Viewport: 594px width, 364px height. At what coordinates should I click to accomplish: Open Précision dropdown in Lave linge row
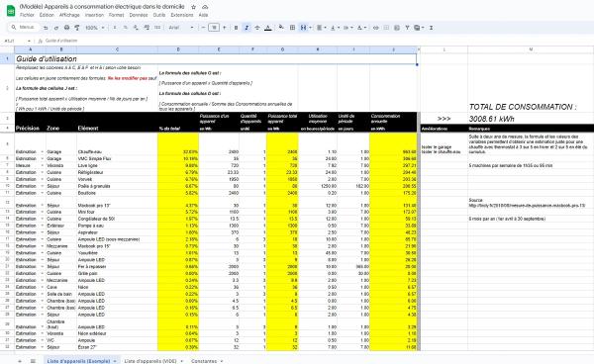tap(42, 165)
